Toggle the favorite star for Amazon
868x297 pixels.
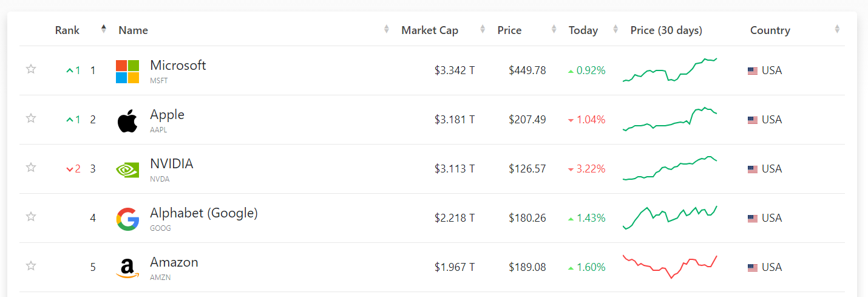point(31,266)
